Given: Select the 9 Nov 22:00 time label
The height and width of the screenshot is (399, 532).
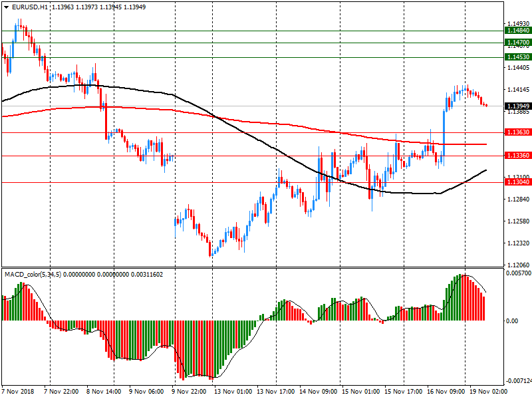Looking at the screenshot, I should pyautogui.click(x=190, y=392).
